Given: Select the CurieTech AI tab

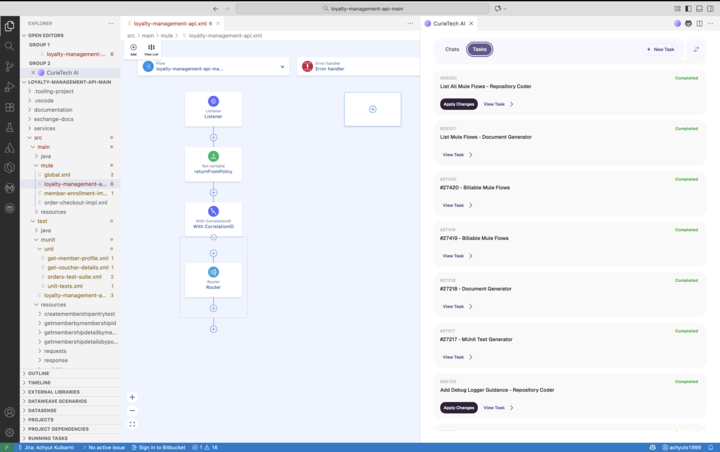Looking at the screenshot, I should click(449, 23).
